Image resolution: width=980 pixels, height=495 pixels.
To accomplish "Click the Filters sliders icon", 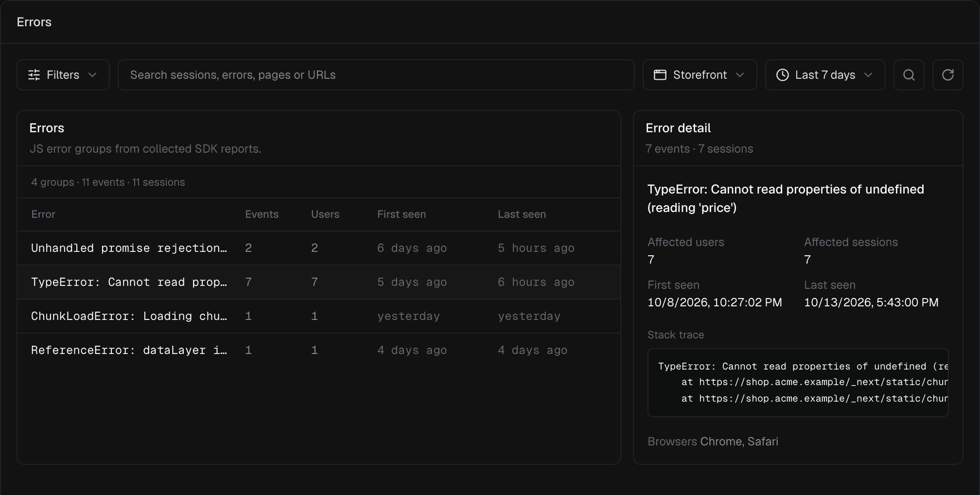I will (x=34, y=75).
